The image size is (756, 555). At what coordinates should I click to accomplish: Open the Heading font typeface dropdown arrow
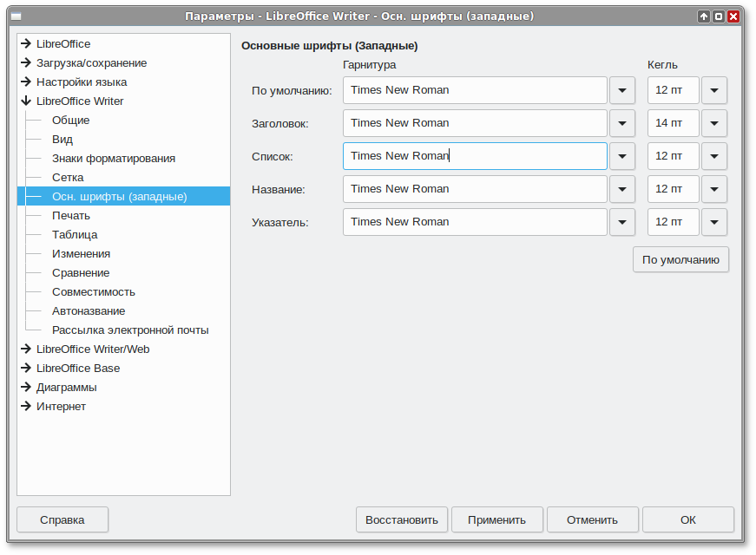coord(622,123)
